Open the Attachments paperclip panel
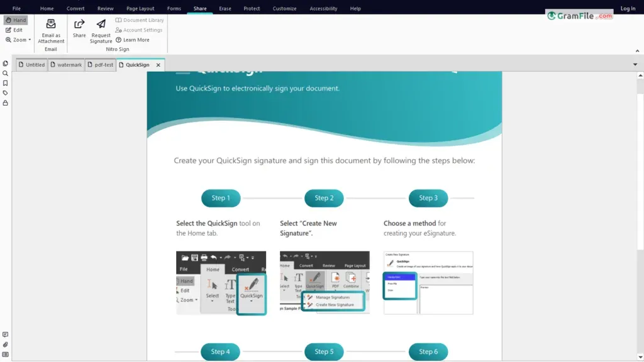The height and width of the screenshot is (362, 644). pos(5,345)
